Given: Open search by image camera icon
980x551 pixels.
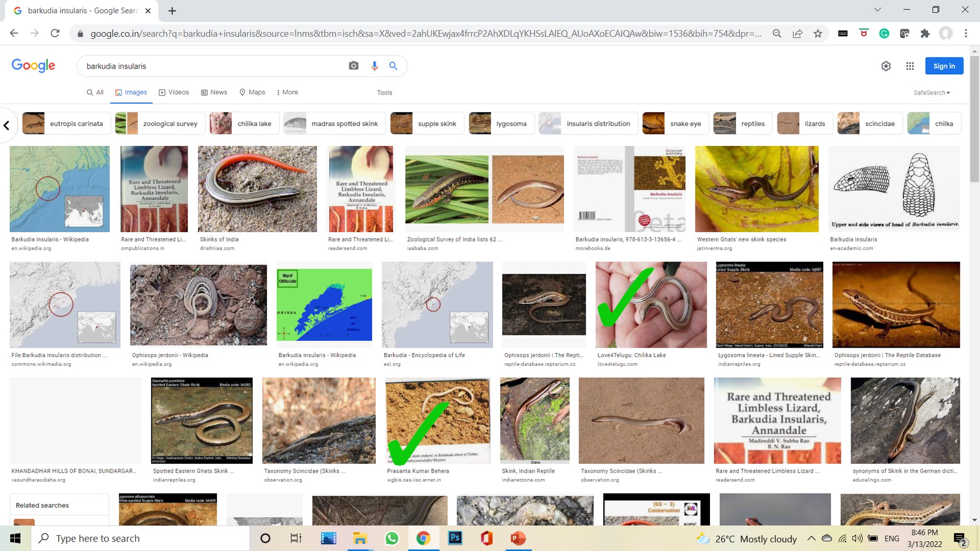Looking at the screenshot, I should 353,66.
